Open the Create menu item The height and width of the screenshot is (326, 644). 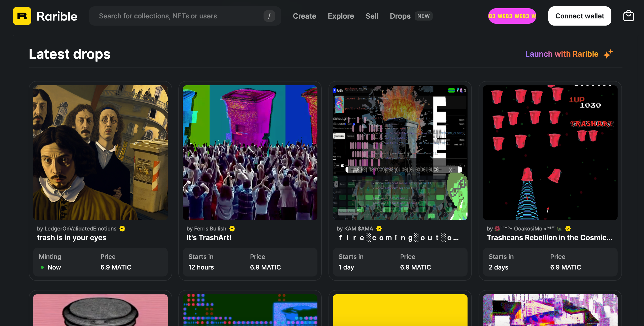(x=305, y=16)
